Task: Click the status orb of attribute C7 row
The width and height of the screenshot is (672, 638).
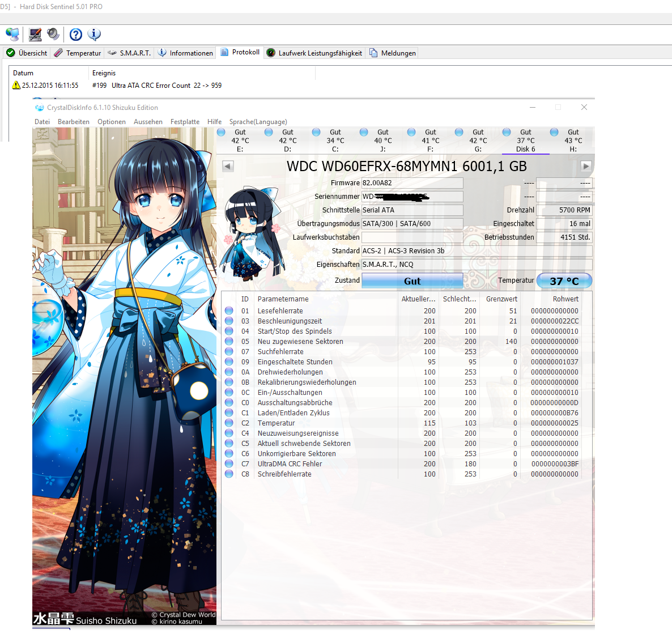Action: tap(229, 463)
